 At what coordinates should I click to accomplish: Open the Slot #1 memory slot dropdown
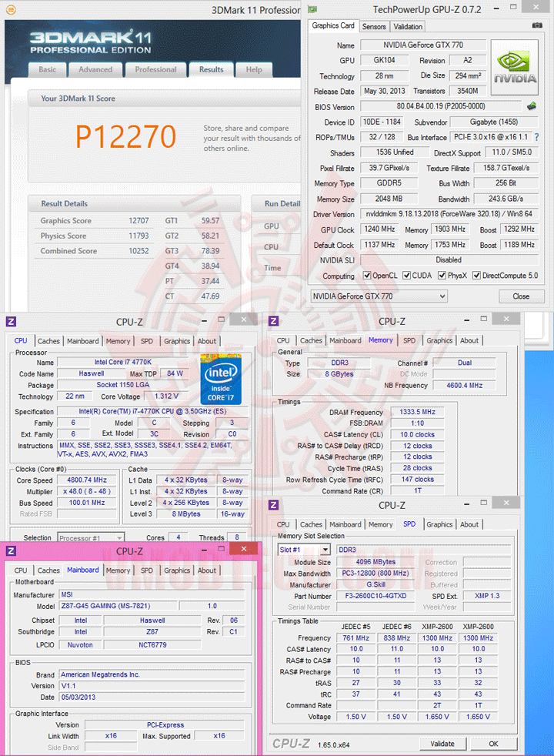304,550
